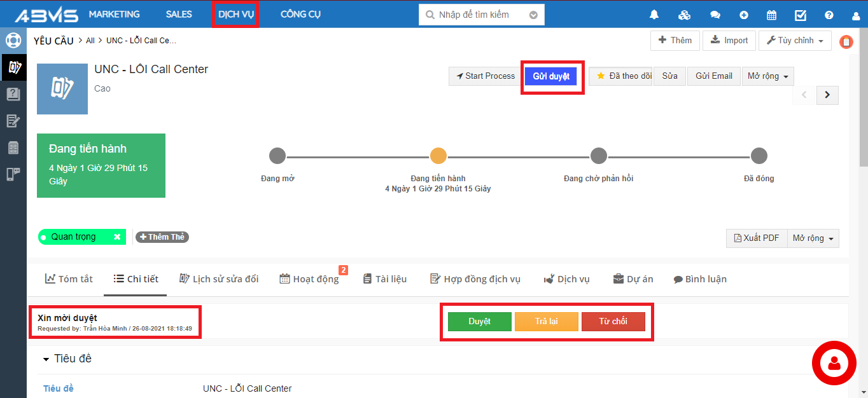
Task: Collapse the 'Tiêu đề' section
Action: pyautogui.click(x=46, y=359)
